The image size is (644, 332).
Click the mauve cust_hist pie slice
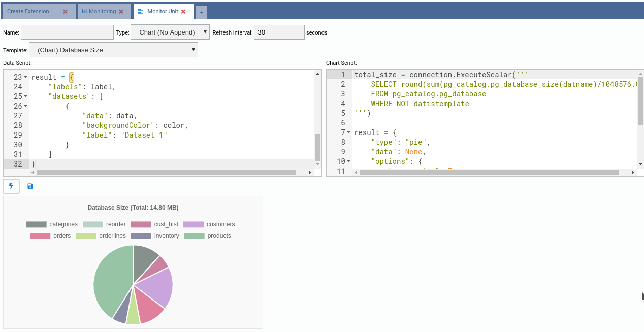pyautogui.click(x=157, y=268)
